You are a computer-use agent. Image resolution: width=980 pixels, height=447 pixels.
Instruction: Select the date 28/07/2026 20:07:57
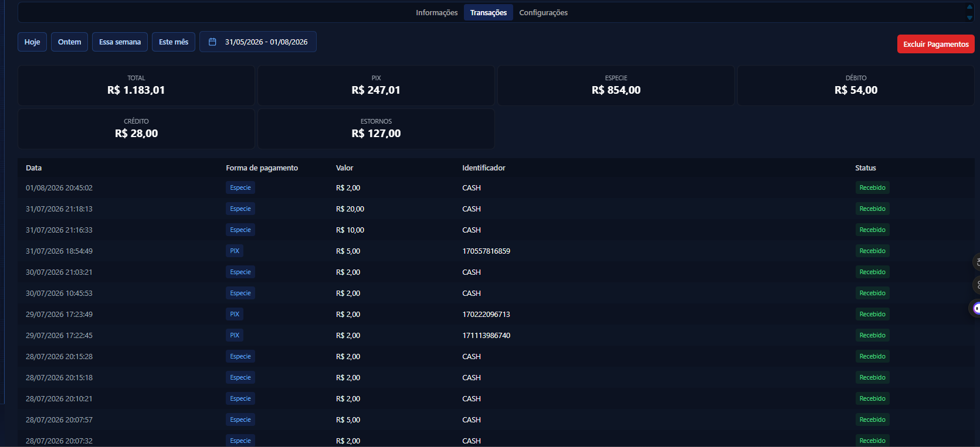point(59,419)
